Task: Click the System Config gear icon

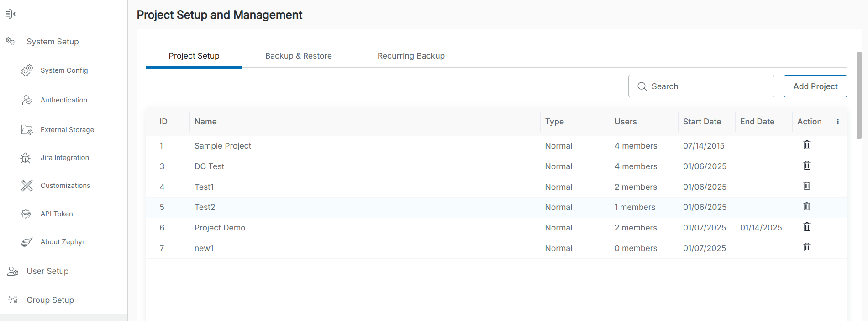Action: click(27, 70)
